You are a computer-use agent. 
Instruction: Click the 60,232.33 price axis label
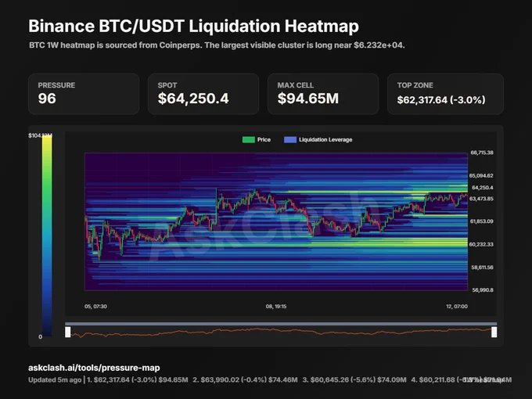(481, 244)
